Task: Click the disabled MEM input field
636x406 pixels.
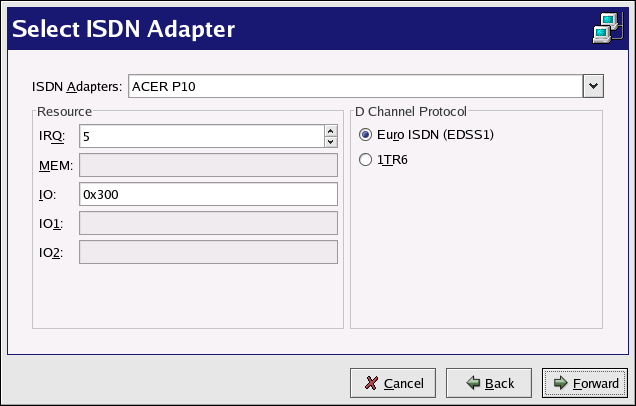Action: pos(208,164)
